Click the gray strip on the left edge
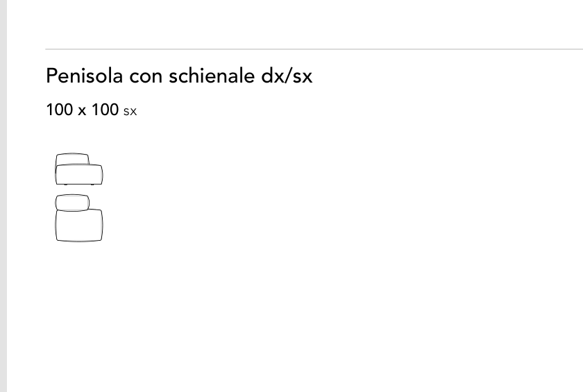This screenshot has width=583, height=392. (x=3, y=196)
